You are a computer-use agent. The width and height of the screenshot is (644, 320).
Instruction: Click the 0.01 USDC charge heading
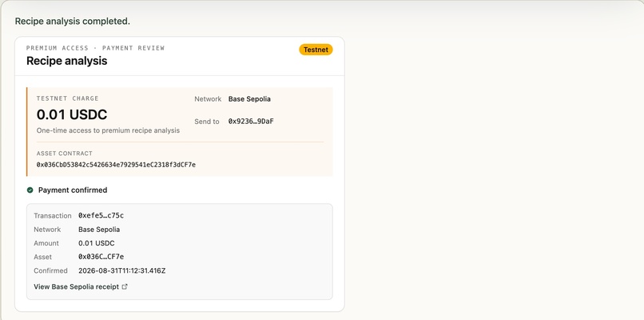point(72,114)
